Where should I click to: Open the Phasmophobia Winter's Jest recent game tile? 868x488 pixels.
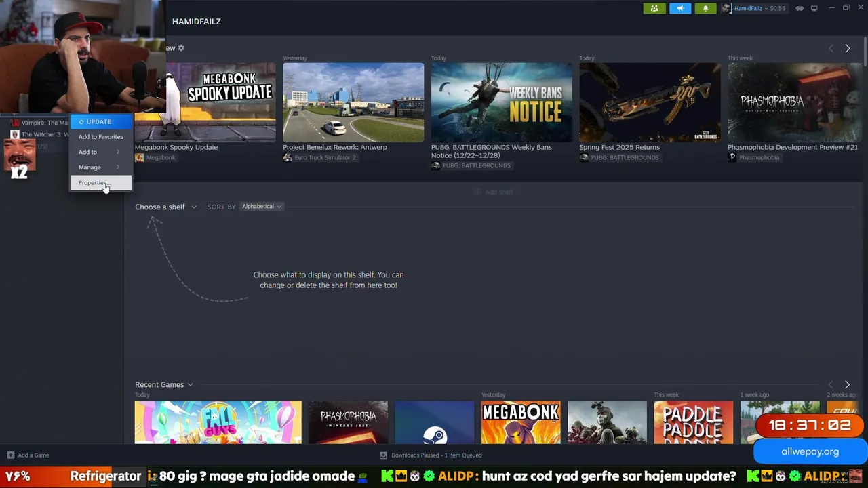348,422
